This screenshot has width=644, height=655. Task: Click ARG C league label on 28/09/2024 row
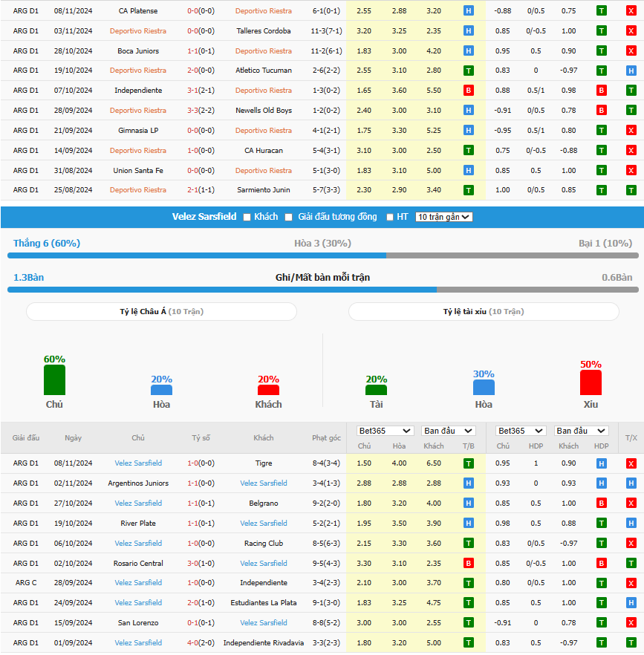click(x=26, y=583)
